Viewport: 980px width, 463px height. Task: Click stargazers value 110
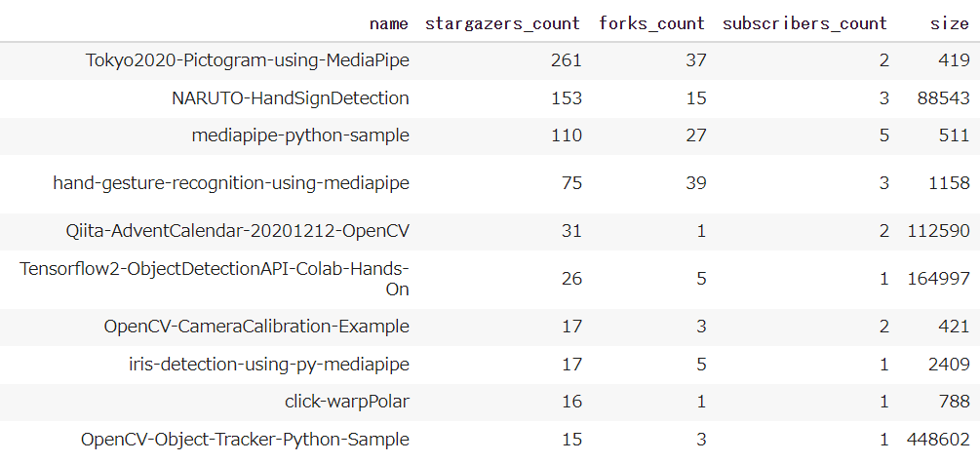[x=567, y=135]
